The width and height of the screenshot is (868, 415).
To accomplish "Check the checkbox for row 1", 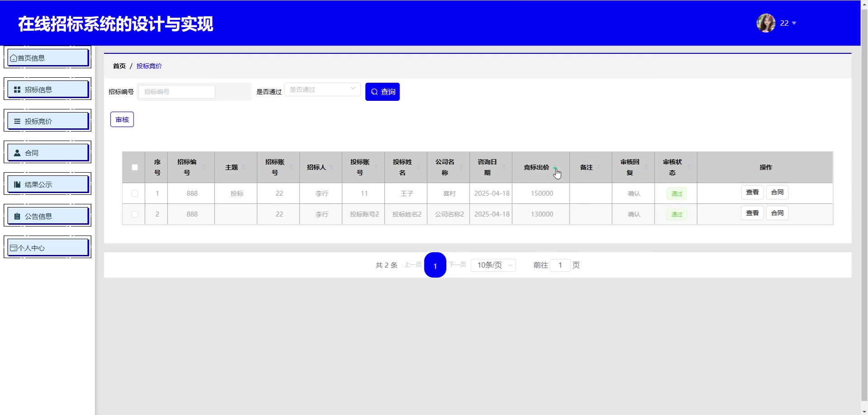I will (135, 193).
